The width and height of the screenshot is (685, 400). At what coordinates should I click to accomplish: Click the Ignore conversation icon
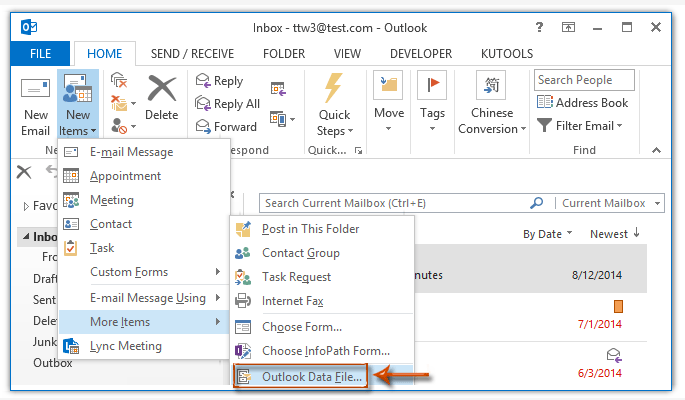[119, 80]
